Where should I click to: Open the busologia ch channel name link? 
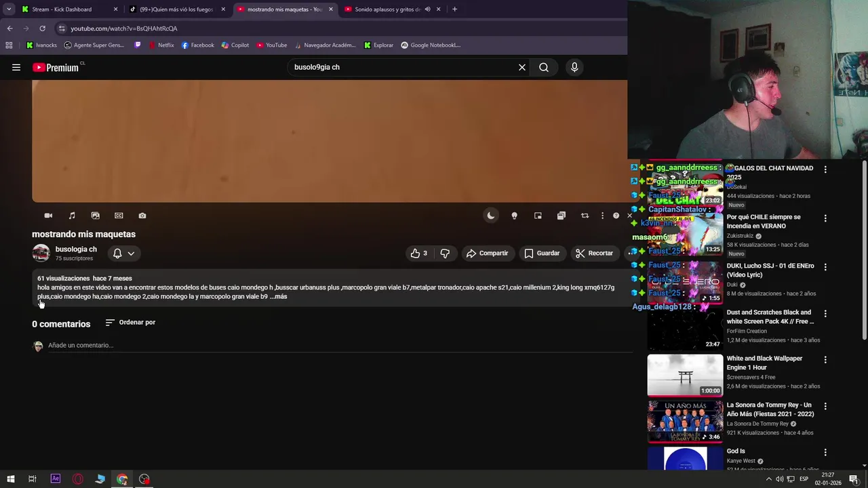pyautogui.click(x=76, y=249)
